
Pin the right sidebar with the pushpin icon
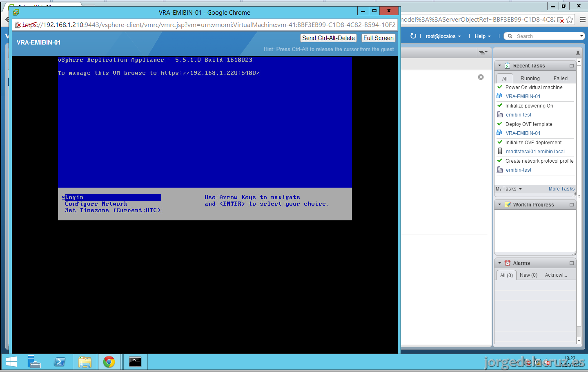pyautogui.click(x=578, y=53)
